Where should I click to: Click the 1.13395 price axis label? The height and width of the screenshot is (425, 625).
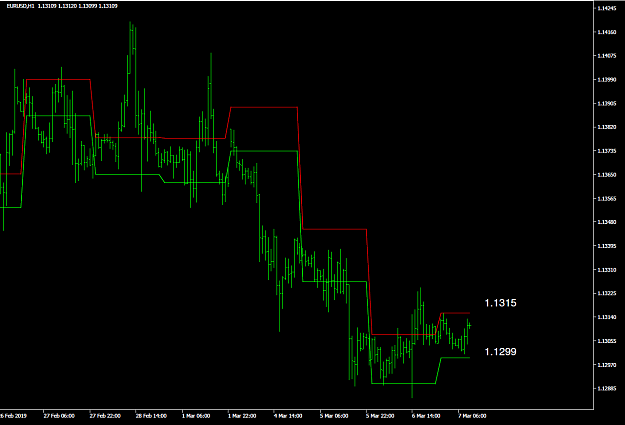(x=607, y=246)
